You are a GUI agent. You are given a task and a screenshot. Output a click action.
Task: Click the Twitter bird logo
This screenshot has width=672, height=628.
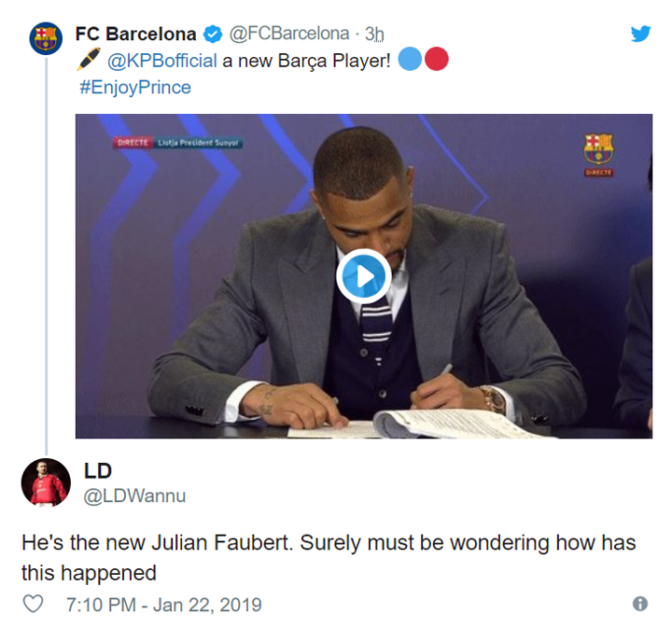pyautogui.click(x=640, y=34)
